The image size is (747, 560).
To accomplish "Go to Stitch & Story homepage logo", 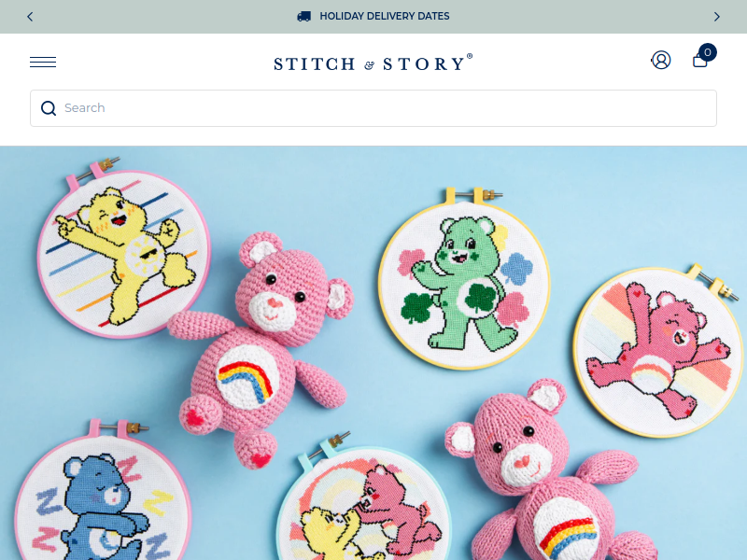I will [373, 63].
